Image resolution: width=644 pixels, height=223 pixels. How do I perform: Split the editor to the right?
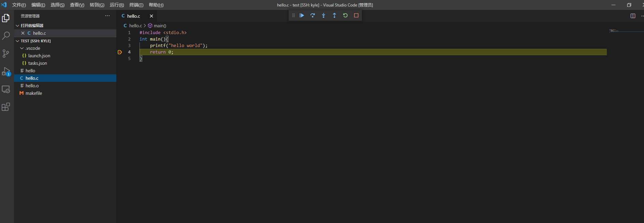[x=633, y=16]
